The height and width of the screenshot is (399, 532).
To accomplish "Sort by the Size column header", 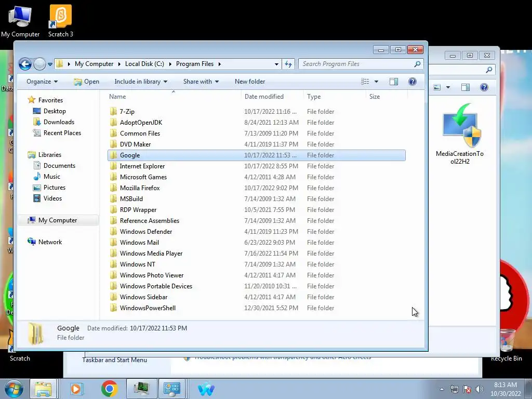I will coord(375,96).
